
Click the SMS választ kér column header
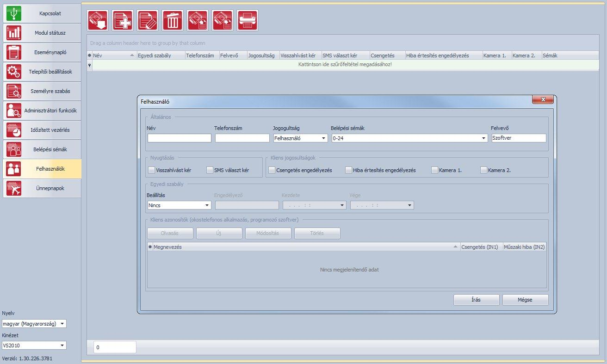pyautogui.click(x=346, y=56)
